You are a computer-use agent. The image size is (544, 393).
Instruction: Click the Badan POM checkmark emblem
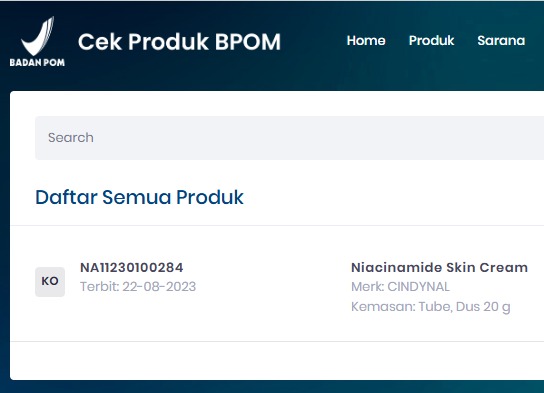point(37,36)
